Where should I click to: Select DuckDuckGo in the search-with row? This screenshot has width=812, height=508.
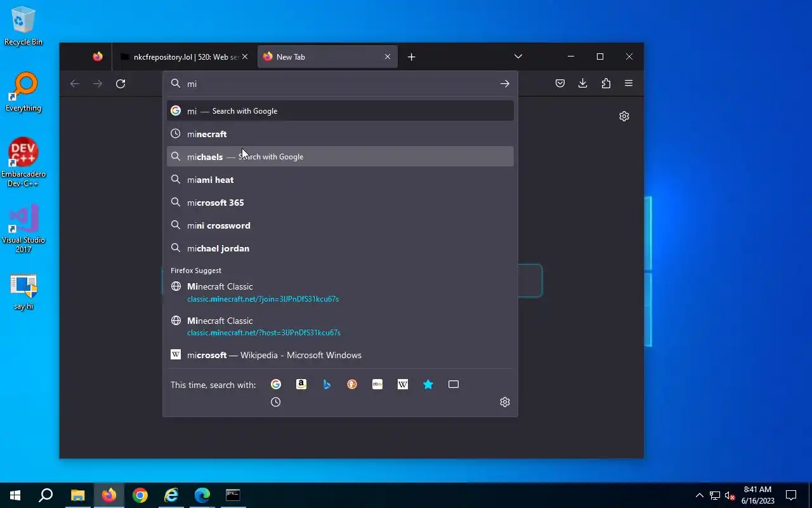click(352, 384)
